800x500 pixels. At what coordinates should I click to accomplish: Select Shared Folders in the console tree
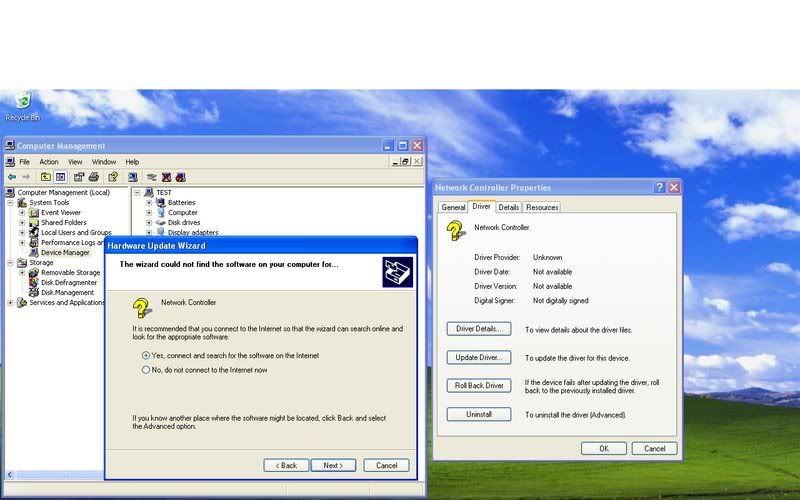click(x=64, y=222)
